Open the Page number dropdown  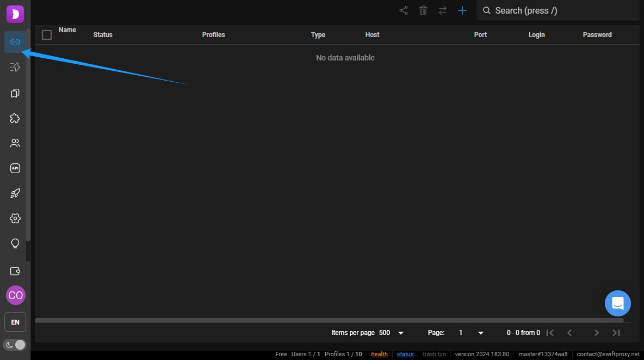point(471,333)
